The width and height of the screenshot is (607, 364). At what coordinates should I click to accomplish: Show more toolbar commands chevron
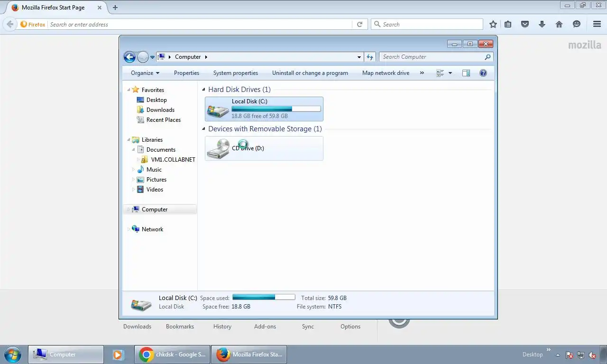click(x=422, y=73)
